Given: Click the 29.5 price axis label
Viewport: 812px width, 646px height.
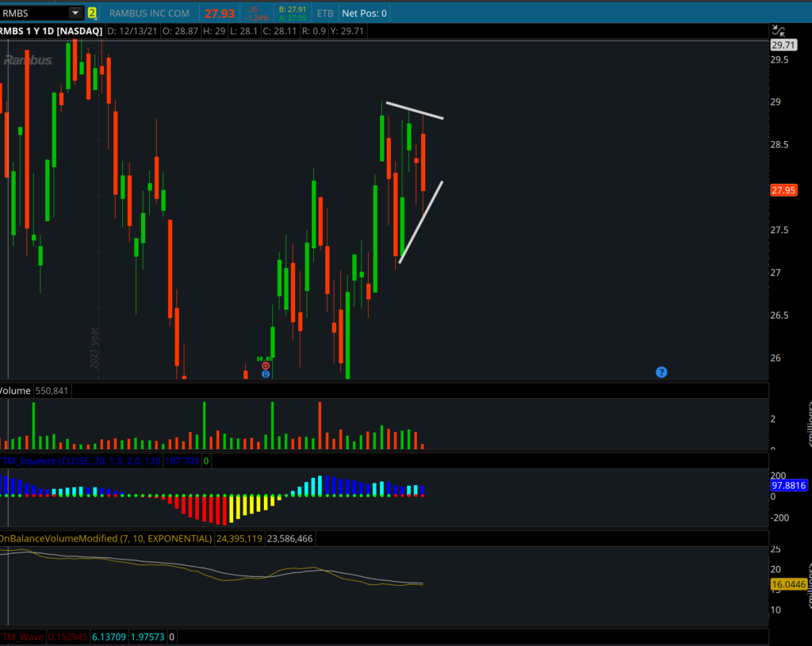Looking at the screenshot, I should click(x=779, y=60).
